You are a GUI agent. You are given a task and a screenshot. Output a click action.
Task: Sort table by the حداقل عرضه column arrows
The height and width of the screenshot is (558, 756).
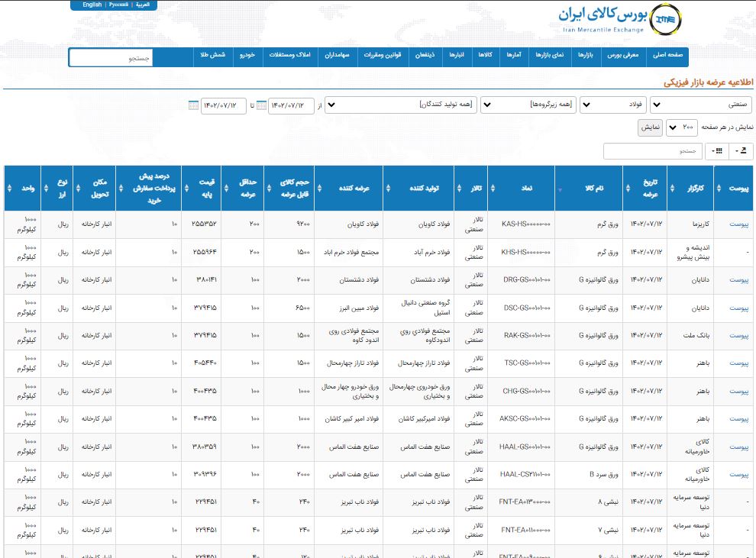coord(226,189)
